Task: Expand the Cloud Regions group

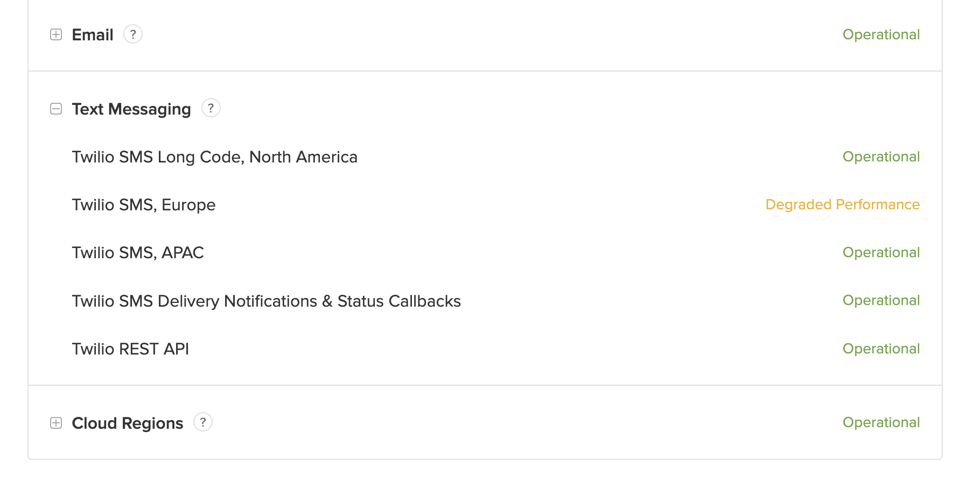Action: pos(56,423)
